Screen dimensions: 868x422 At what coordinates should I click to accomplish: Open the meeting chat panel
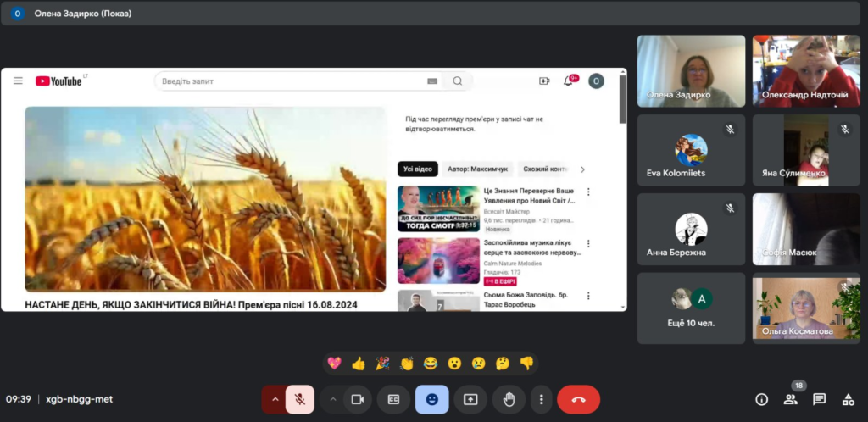[819, 399]
